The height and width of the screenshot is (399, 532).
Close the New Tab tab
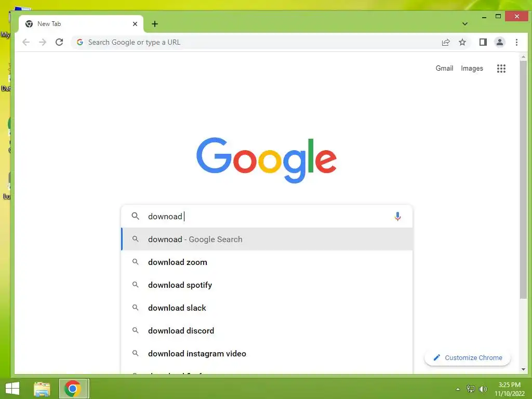(x=135, y=24)
